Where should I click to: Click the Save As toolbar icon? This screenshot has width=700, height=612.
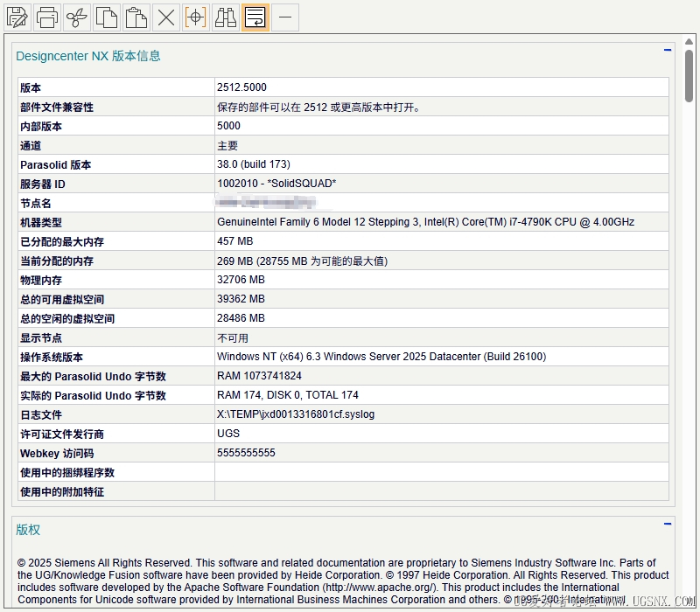click(x=17, y=17)
